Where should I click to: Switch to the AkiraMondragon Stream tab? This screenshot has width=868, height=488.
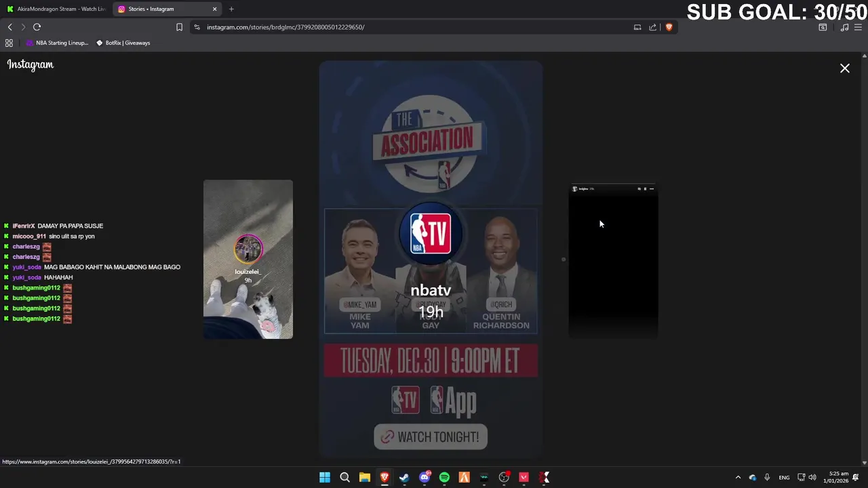[56, 9]
